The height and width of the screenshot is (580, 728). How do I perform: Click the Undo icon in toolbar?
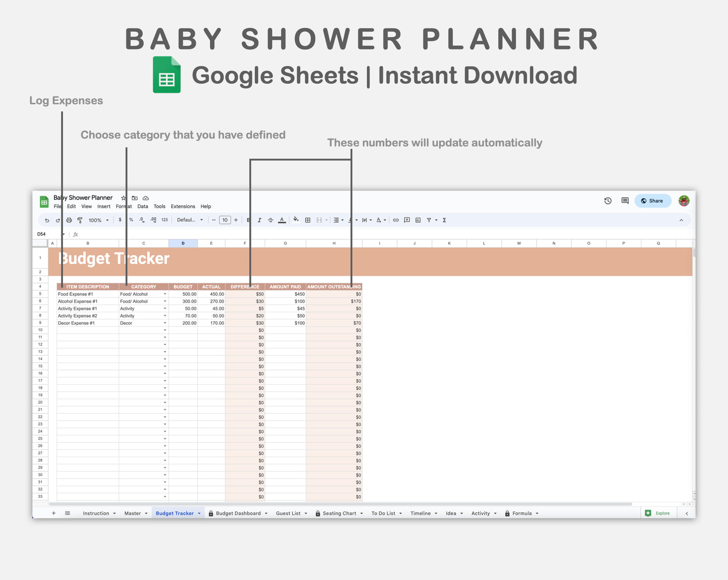[47, 221]
